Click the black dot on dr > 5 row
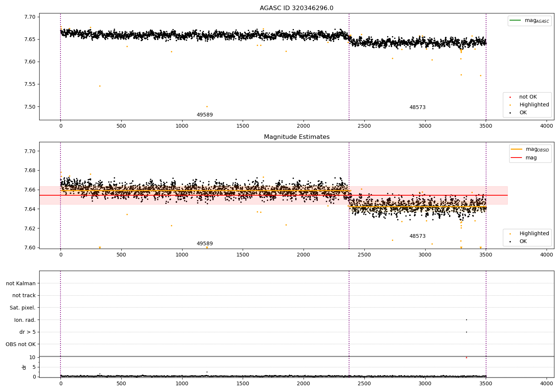Screen dimensions: 560x392 pos(466,332)
